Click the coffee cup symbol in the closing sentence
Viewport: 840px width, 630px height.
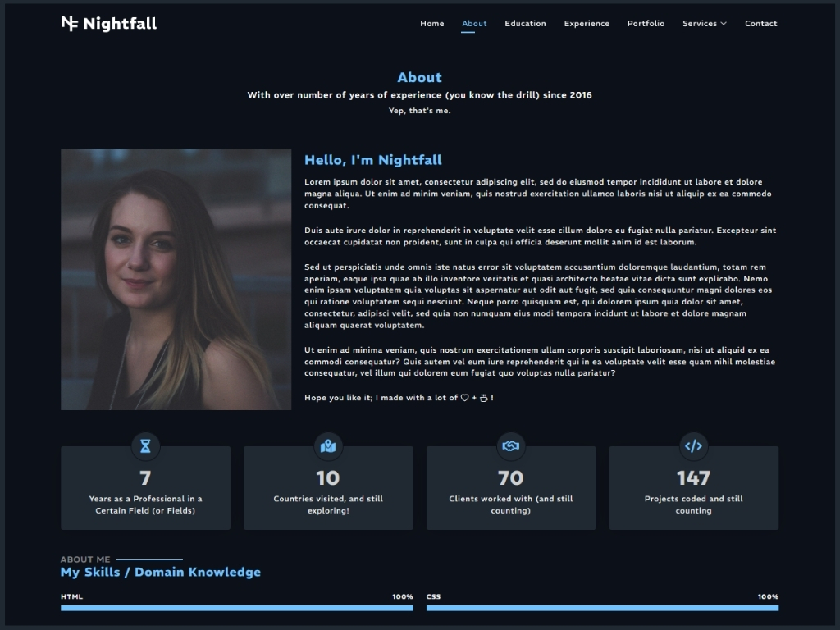[484, 397]
